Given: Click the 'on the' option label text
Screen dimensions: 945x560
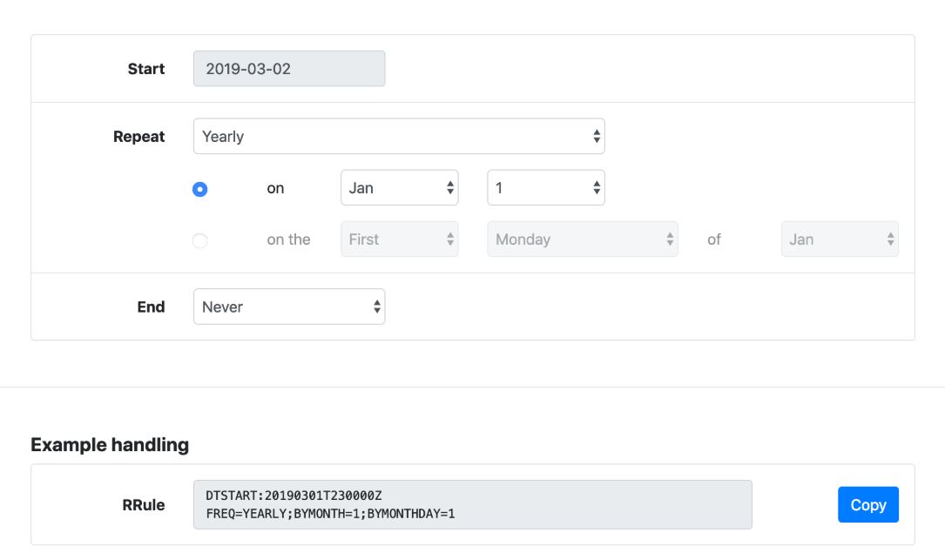Looking at the screenshot, I should click(x=288, y=240).
